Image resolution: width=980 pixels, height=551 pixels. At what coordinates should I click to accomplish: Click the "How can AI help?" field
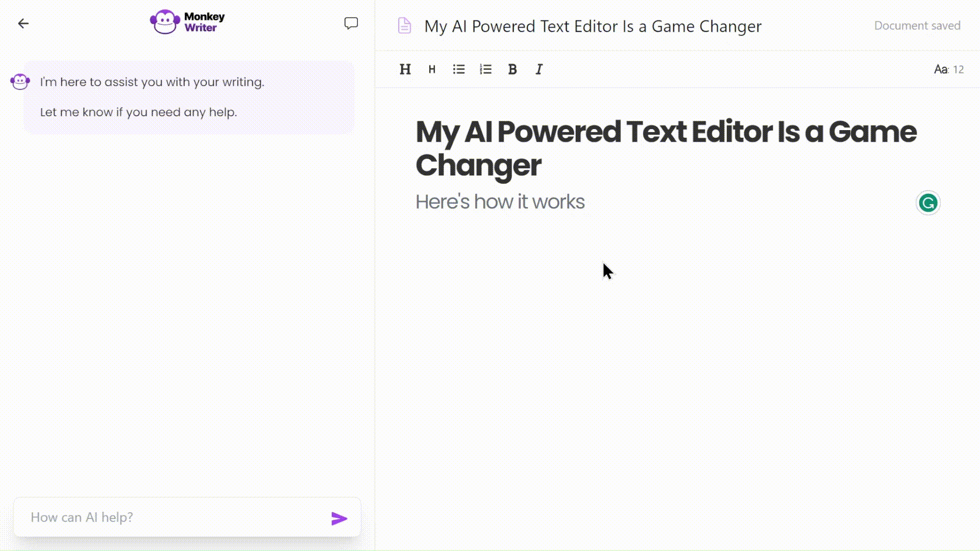pyautogui.click(x=174, y=517)
